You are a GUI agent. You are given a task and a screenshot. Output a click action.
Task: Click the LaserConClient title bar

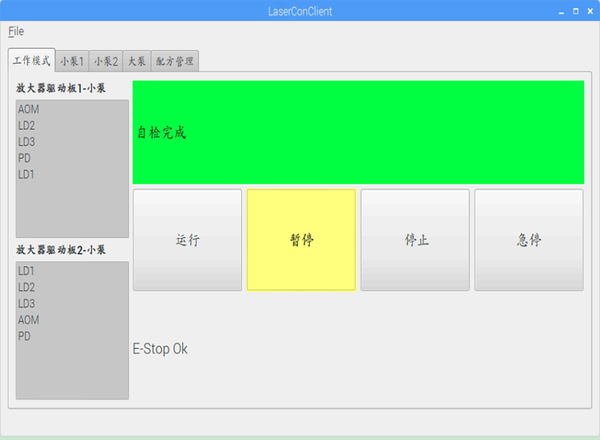point(300,11)
